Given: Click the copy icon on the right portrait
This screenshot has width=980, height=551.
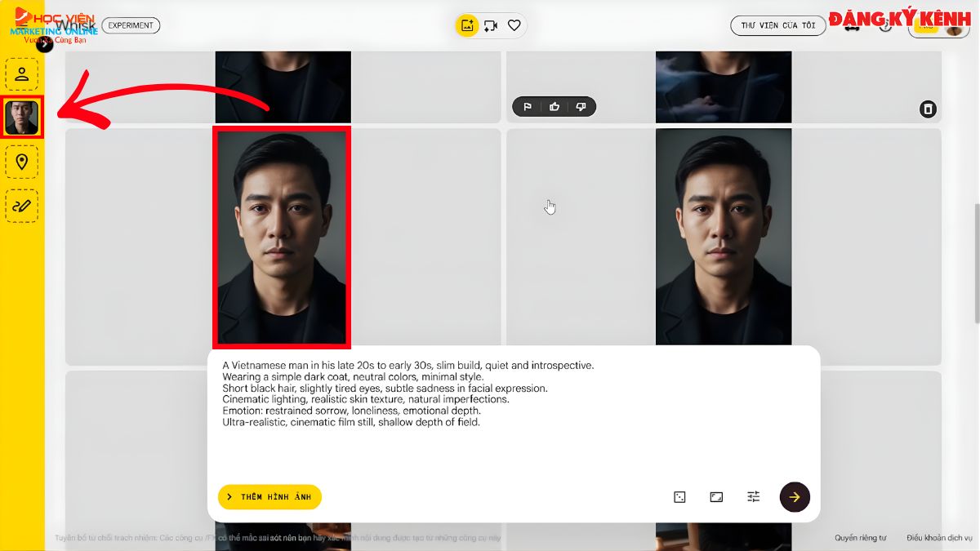Looking at the screenshot, I should pos(928,109).
